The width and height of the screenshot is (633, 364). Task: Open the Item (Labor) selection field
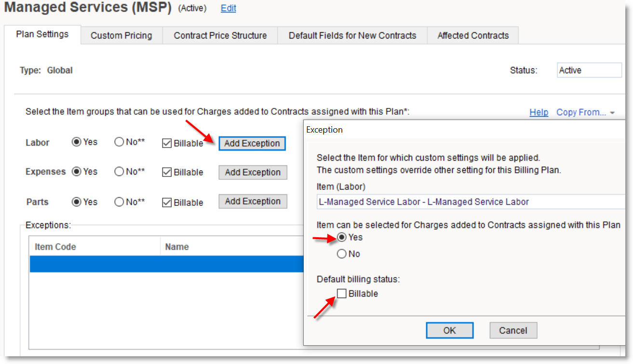[470, 202]
